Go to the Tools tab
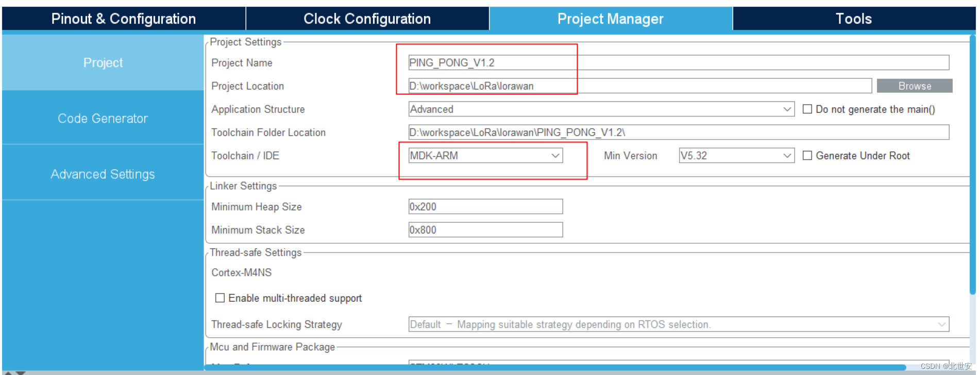Screen dimensions: 980x375 click(x=854, y=19)
